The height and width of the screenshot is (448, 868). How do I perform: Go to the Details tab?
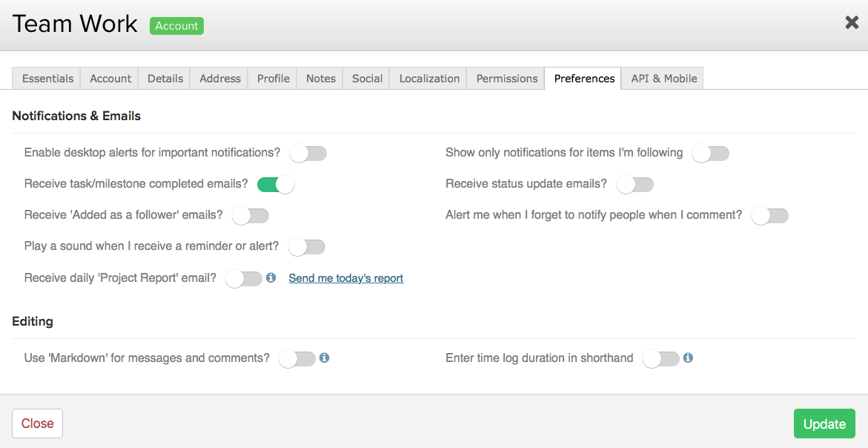pyautogui.click(x=165, y=79)
